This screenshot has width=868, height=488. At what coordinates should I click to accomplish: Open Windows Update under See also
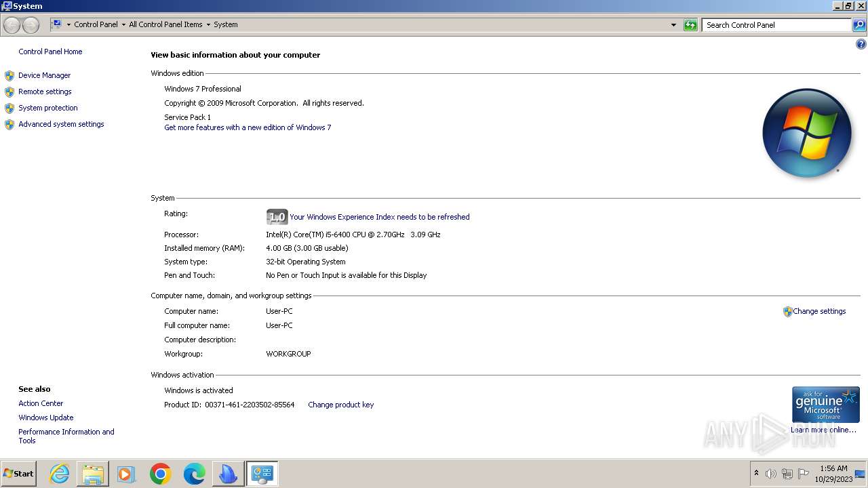[46, 418]
